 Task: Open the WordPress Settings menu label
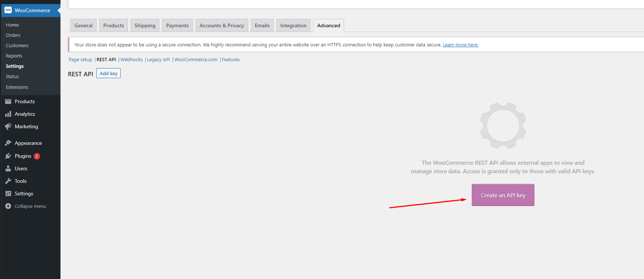24,193
